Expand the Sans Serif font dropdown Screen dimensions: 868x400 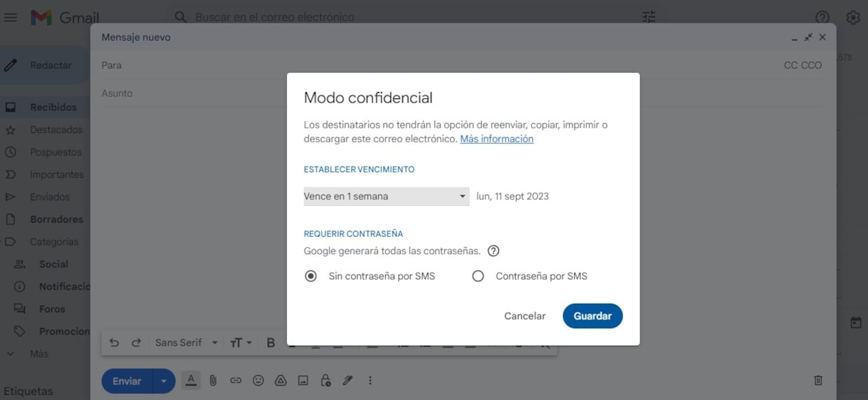tap(186, 343)
